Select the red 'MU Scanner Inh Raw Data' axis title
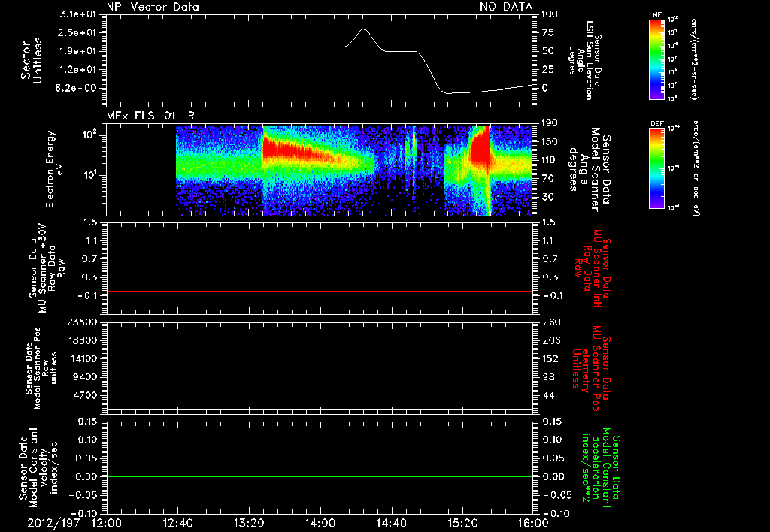770x532 pixels. pyautogui.click(x=593, y=268)
